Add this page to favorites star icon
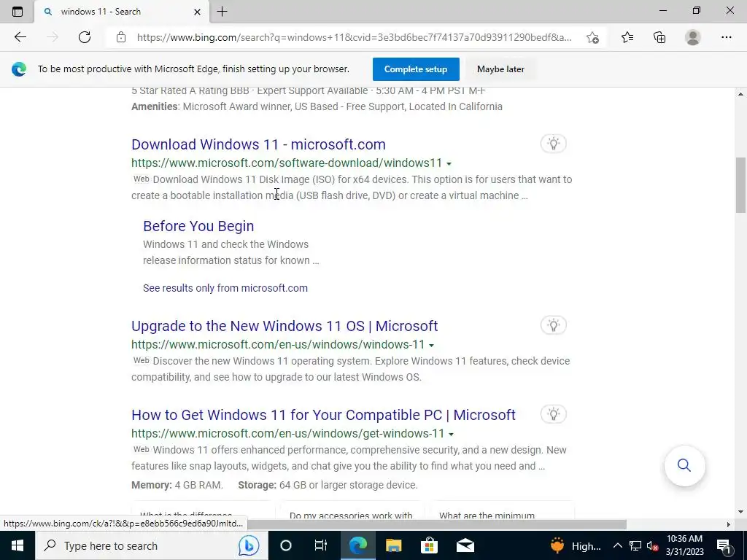The width and height of the screenshot is (747, 560). pos(592,37)
